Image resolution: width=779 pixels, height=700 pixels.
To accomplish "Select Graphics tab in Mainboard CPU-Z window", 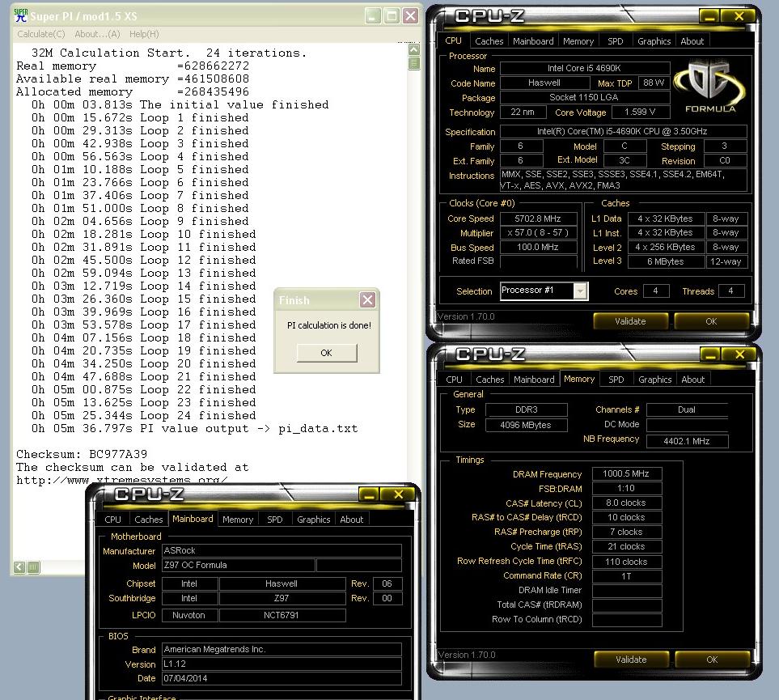I will tap(314, 520).
